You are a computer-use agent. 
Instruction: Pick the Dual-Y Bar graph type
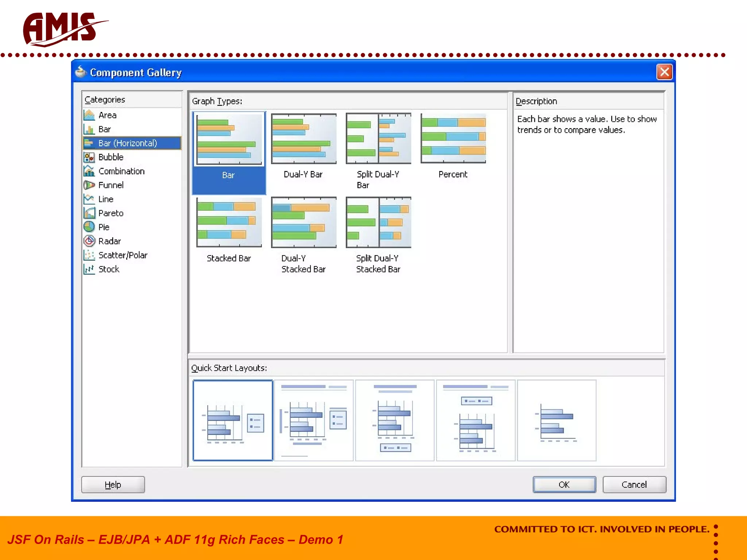click(303, 139)
